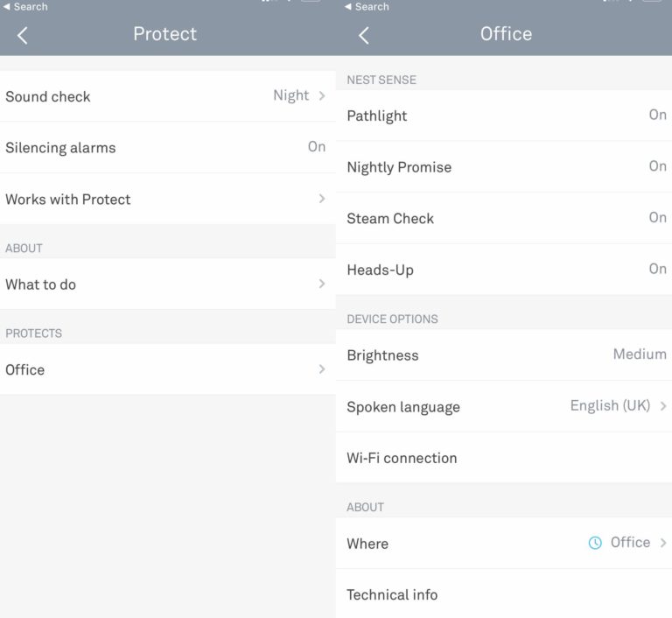This screenshot has width=672, height=618.
Task: Tap the PROTECTS section header
Action: click(x=33, y=334)
